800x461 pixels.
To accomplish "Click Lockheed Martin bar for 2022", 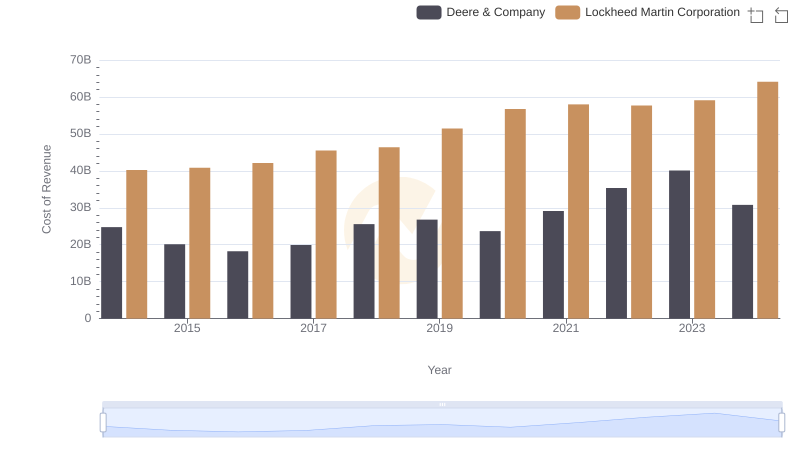I will [641, 212].
